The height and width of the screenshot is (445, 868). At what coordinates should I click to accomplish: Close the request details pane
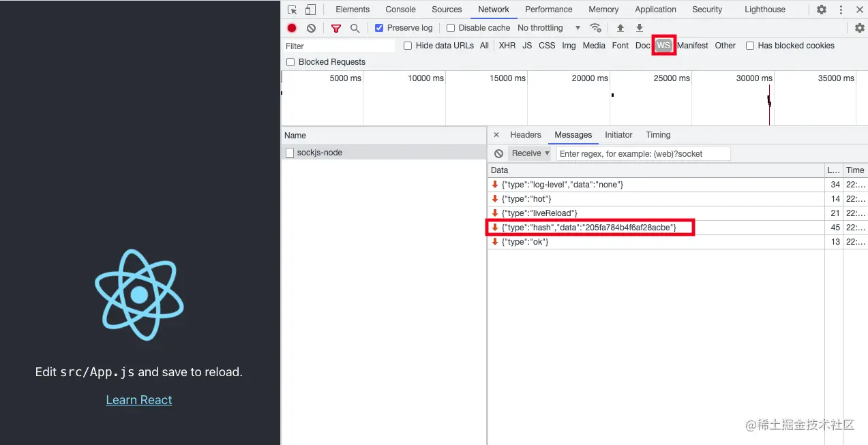coord(496,135)
